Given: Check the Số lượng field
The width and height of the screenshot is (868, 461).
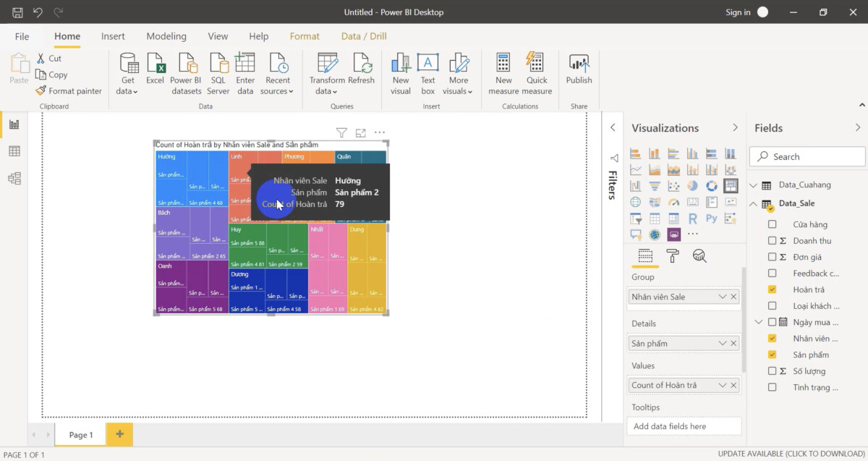Looking at the screenshot, I should pyautogui.click(x=772, y=371).
